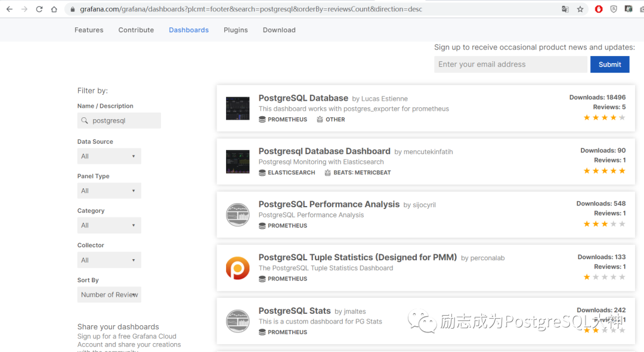644x352 pixels.
Task: Click the red Opera-style extension icon
Action: point(599,9)
